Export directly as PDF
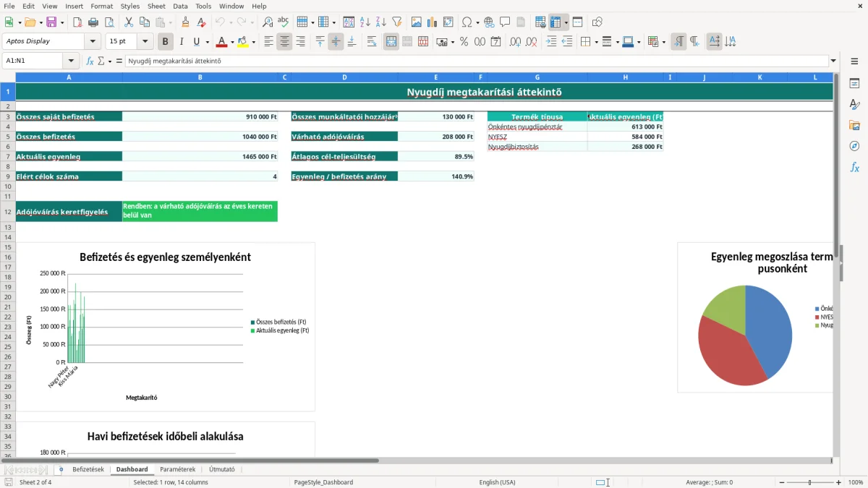The width and height of the screenshot is (868, 488). coord(77,22)
